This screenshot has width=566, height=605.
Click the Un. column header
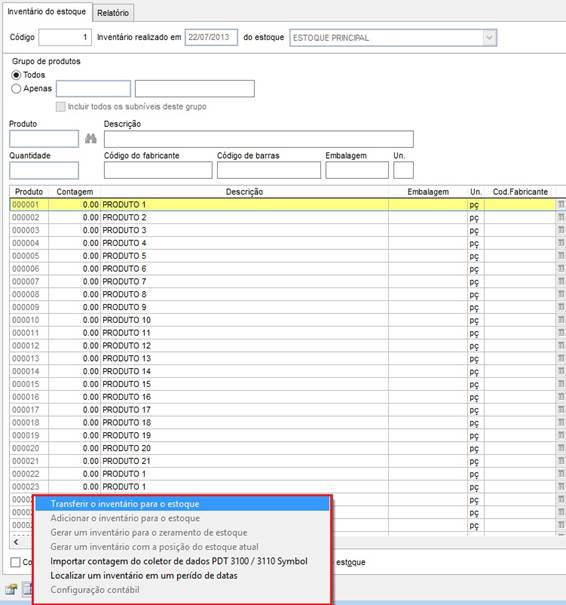point(476,192)
